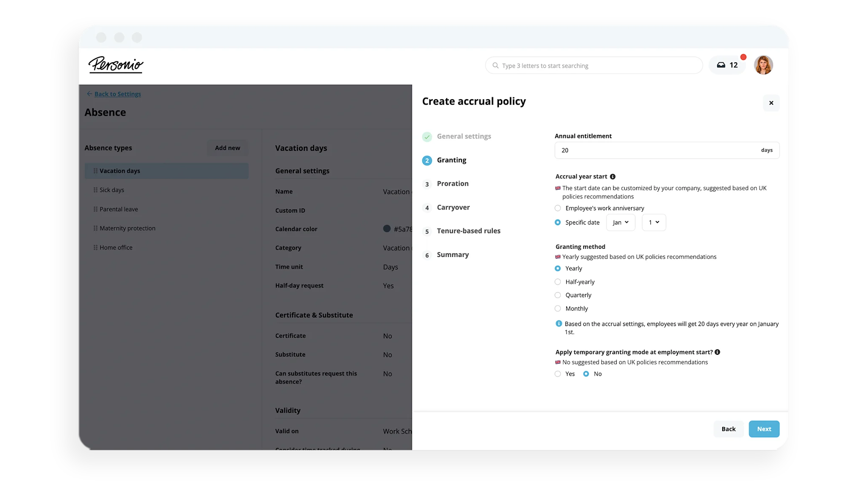868x484 pixels.
Task: Open the day number dropdown
Action: [x=654, y=223]
